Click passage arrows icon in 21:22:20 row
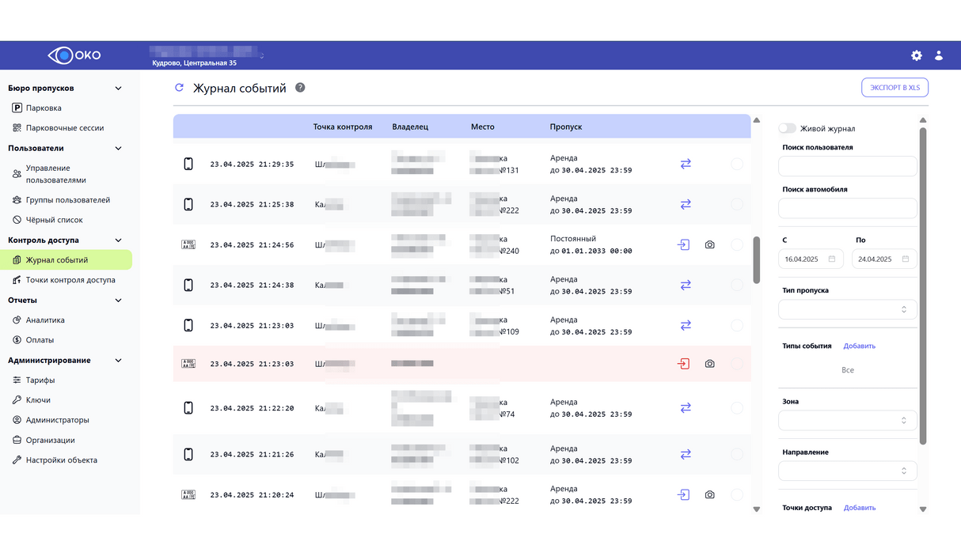 click(686, 408)
